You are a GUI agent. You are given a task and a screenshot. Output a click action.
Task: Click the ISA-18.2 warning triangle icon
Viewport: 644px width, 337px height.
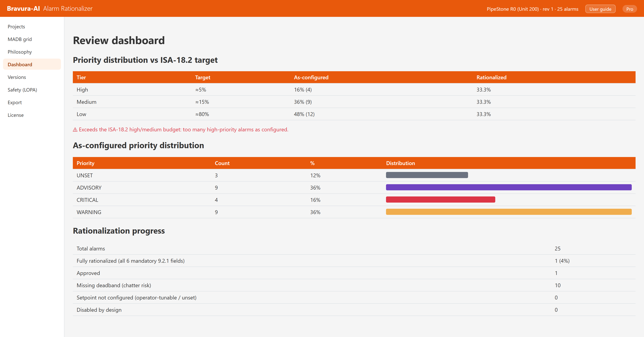tap(75, 129)
